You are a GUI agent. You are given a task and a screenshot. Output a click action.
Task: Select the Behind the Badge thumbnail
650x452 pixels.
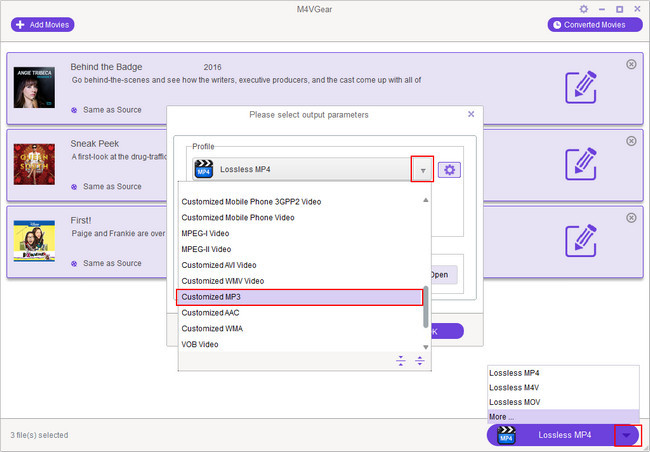pyautogui.click(x=34, y=87)
